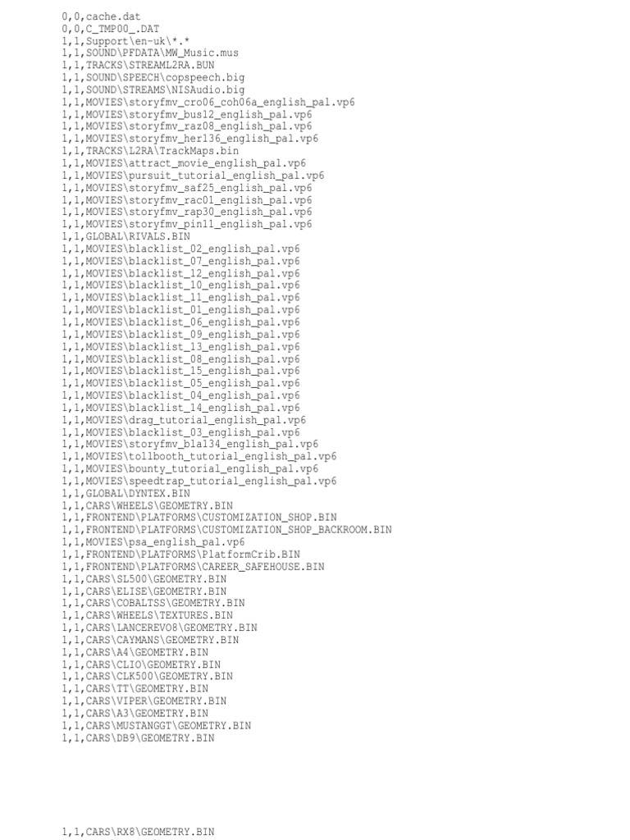Select the GLOBAL\RIVALS.BIN entry

[126, 237]
